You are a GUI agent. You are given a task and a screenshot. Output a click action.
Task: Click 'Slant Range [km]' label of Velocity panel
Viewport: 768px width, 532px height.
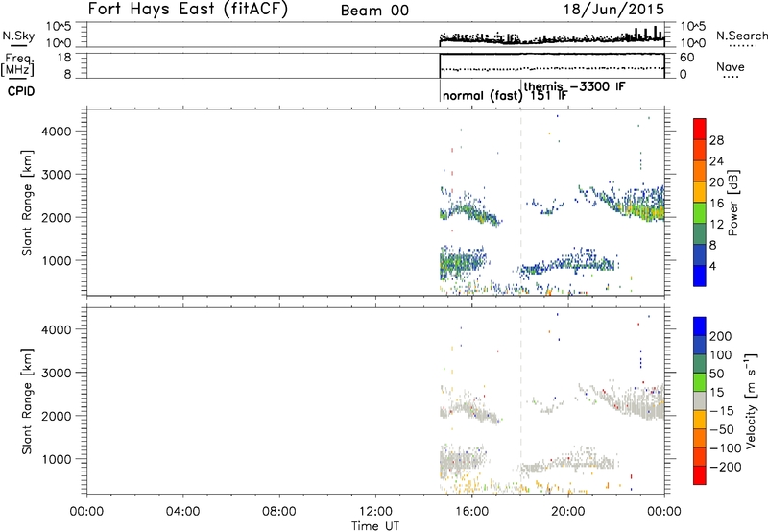click(x=27, y=401)
